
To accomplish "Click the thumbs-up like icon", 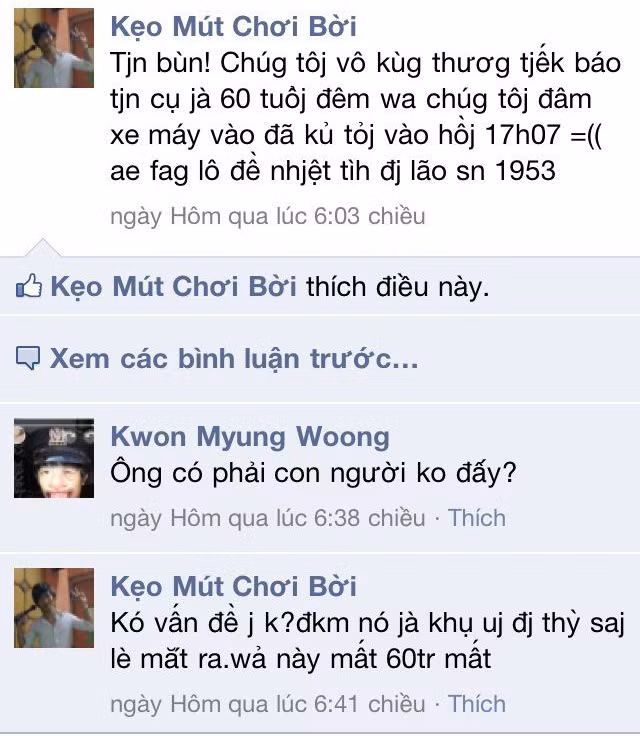I will [29, 285].
